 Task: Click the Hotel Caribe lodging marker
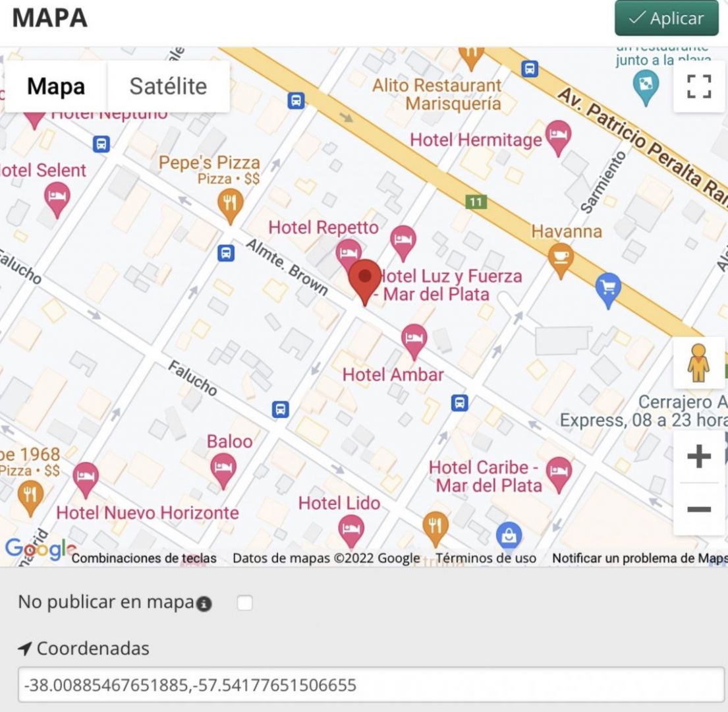(x=559, y=473)
